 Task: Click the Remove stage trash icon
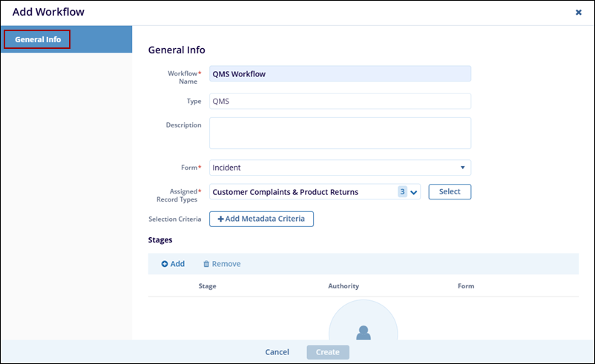[x=206, y=264]
